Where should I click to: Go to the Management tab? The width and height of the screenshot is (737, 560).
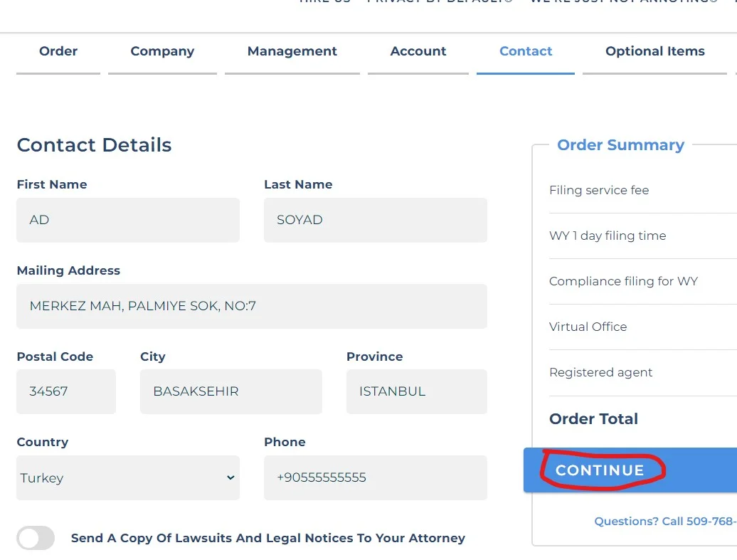click(x=292, y=51)
